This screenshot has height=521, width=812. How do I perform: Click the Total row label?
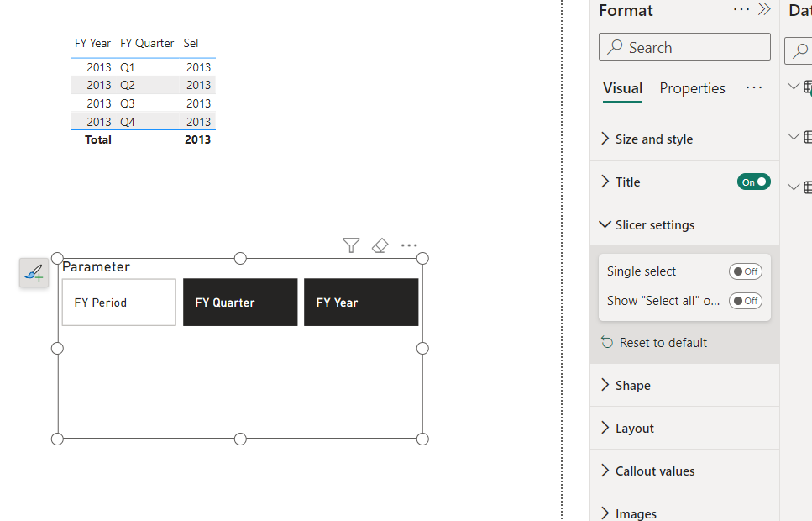tap(98, 139)
